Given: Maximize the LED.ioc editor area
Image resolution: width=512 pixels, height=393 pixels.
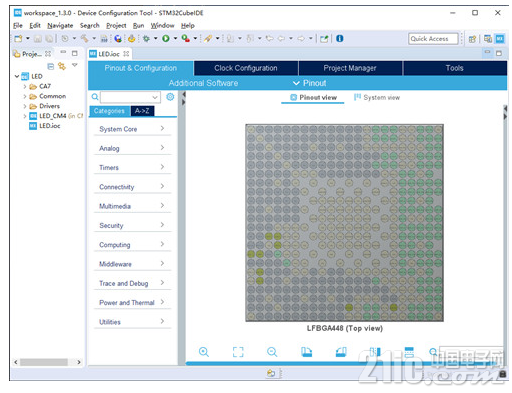Looking at the screenshot, I should pos(499,53).
